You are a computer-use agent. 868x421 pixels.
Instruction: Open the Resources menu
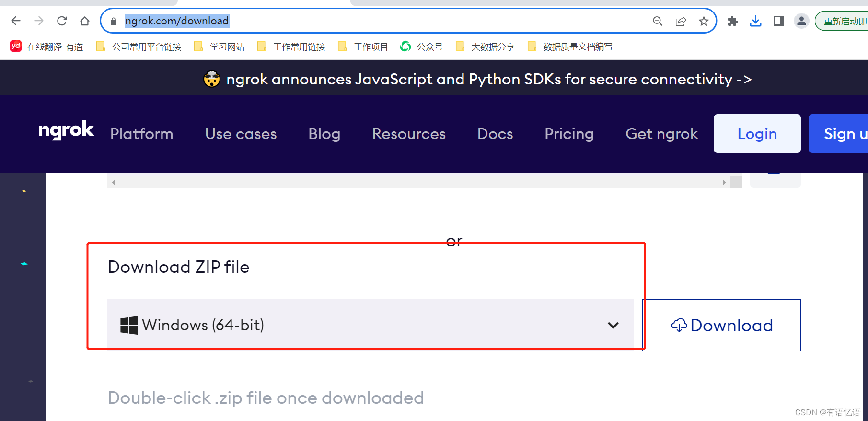tap(409, 134)
